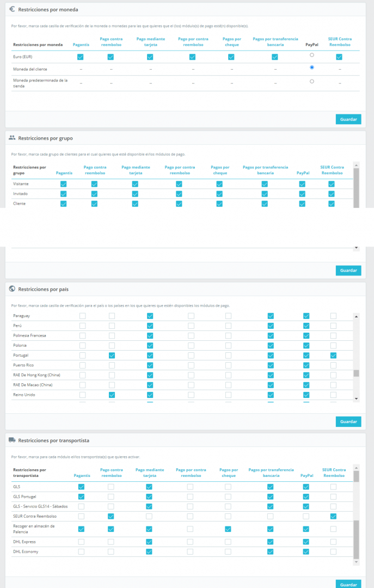Click the carrier table scrollbar thumb
The height and width of the screenshot is (588, 374).
pos(357,539)
